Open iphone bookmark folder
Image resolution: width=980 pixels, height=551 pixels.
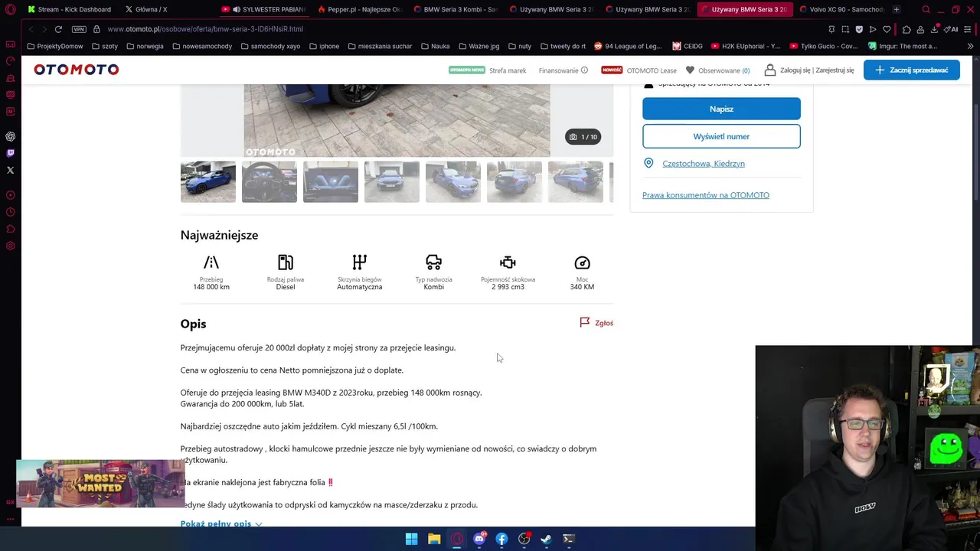click(324, 46)
